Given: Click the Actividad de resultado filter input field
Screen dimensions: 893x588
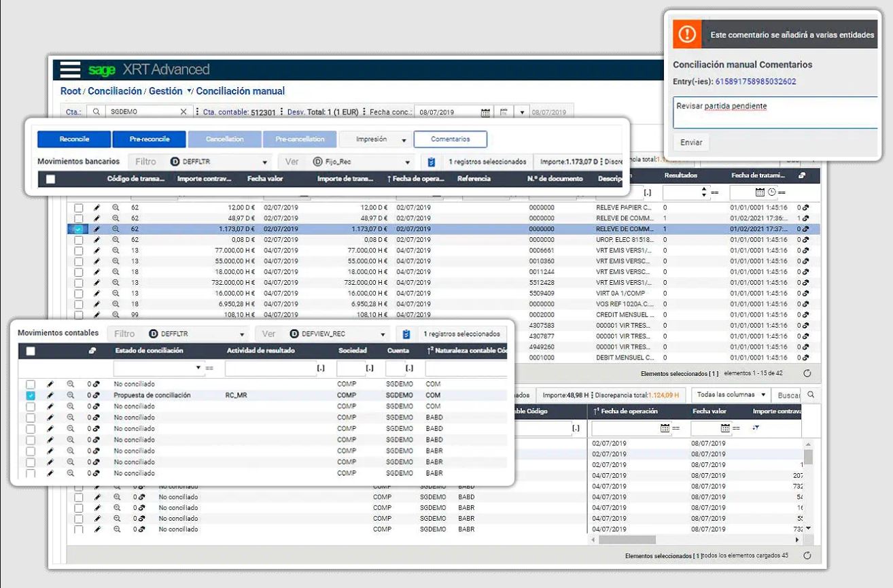Looking at the screenshot, I should click(x=270, y=368).
